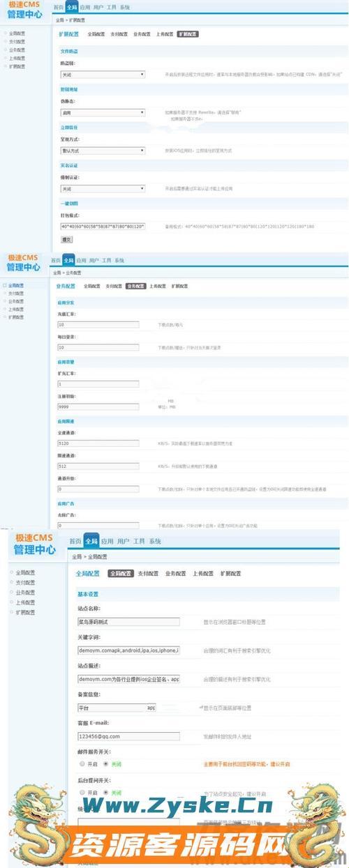Select 支付配置 sub-tab on the 全局配置 page
This screenshot has height=868, width=349.
pos(148,573)
